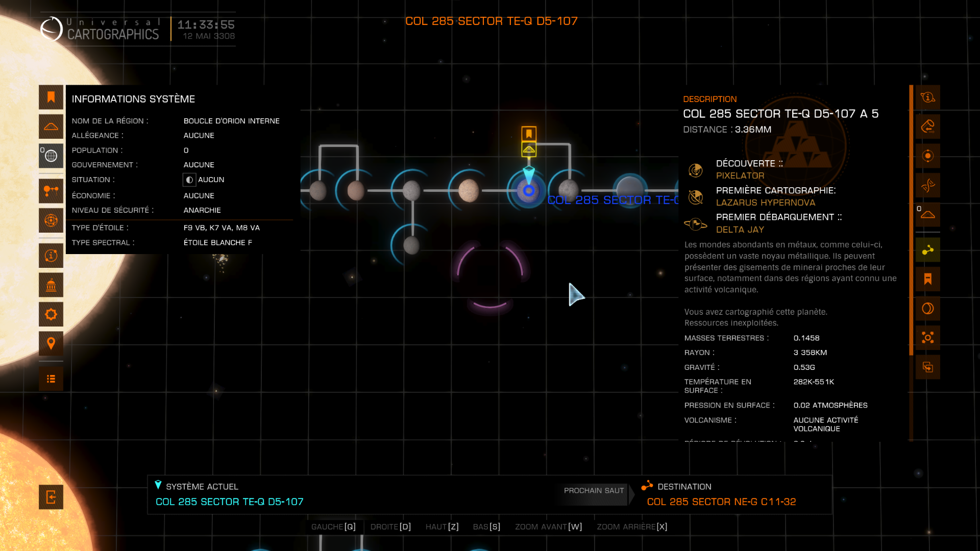This screenshot has height=551, width=980.
Task: Click BAS [S] pan down control
Action: point(486,527)
